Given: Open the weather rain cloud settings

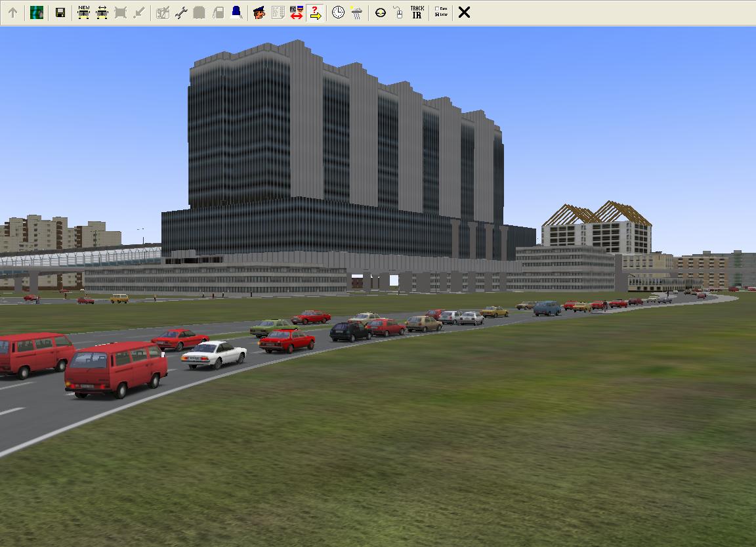Looking at the screenshot, I should click(357, 12).
